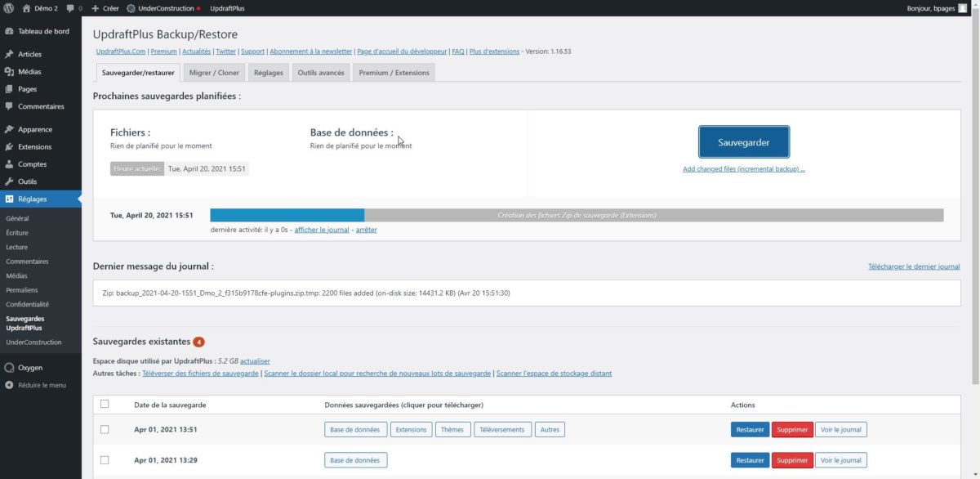Tick the select-all checkbox in backups table header

(x=105, y=404)
